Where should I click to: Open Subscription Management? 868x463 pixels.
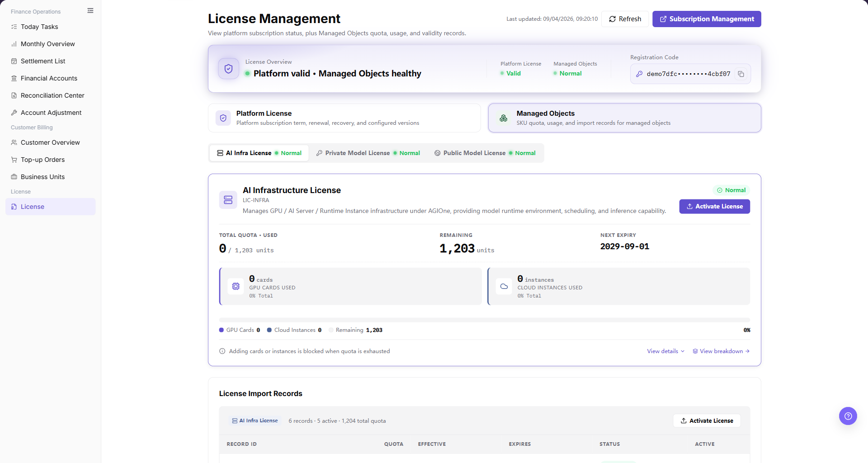[x=707, y=19]
